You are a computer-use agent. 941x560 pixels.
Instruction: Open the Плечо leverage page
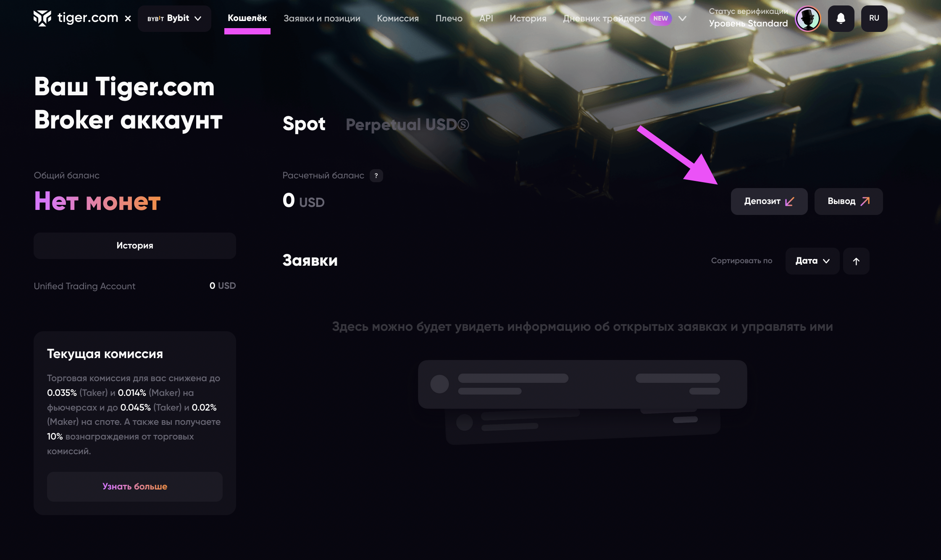click(x=449, y=18)
